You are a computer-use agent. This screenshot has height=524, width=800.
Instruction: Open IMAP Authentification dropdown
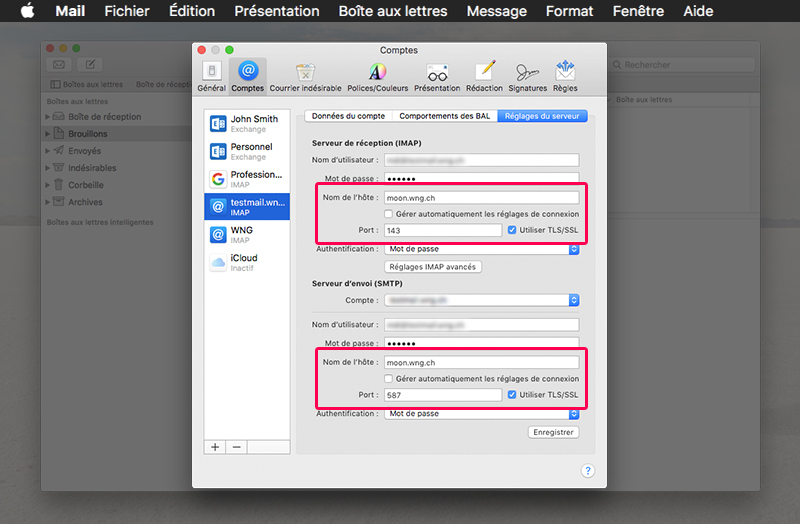[482, 249]
